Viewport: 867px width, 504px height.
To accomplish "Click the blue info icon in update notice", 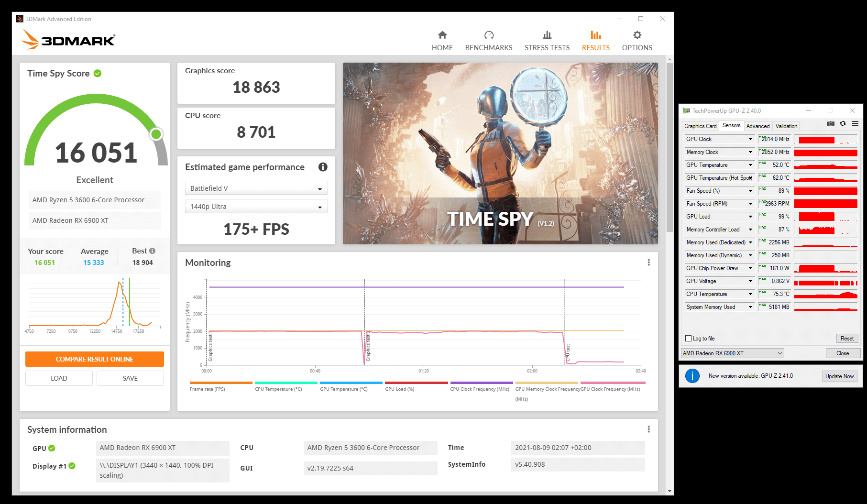I will [x=692, y=376].
